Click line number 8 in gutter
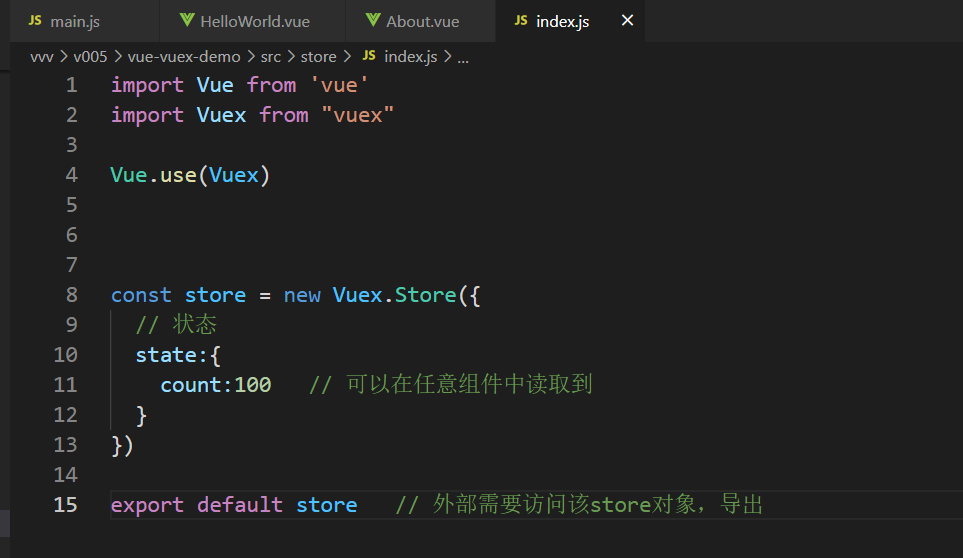Image resolution: width=963 pixels, height=558 pixels. pos(72,295)
